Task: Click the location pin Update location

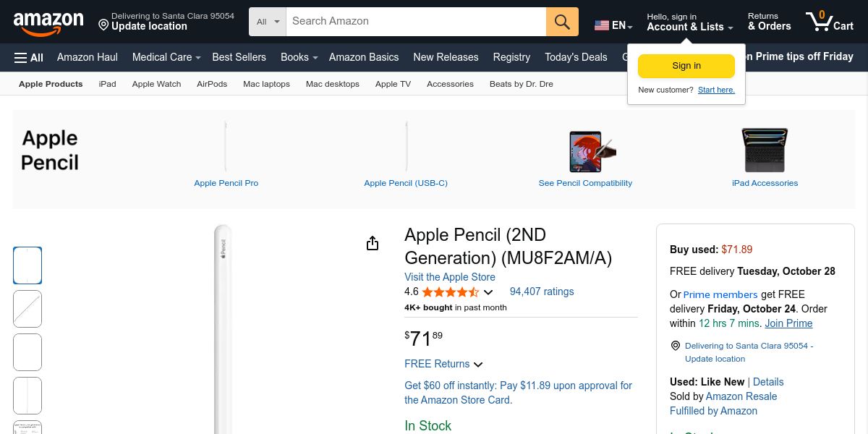Action: coord(143,26)
